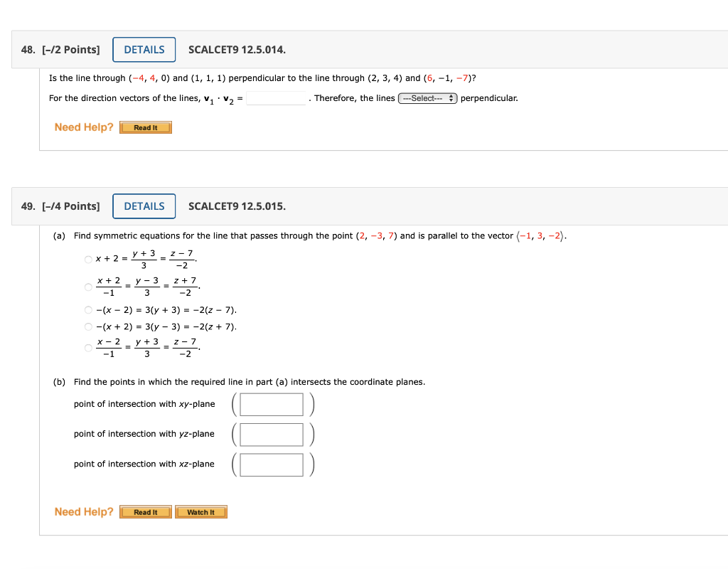Click the Read It button under question 48
The image size is (728, 569).
pos(145,127)
